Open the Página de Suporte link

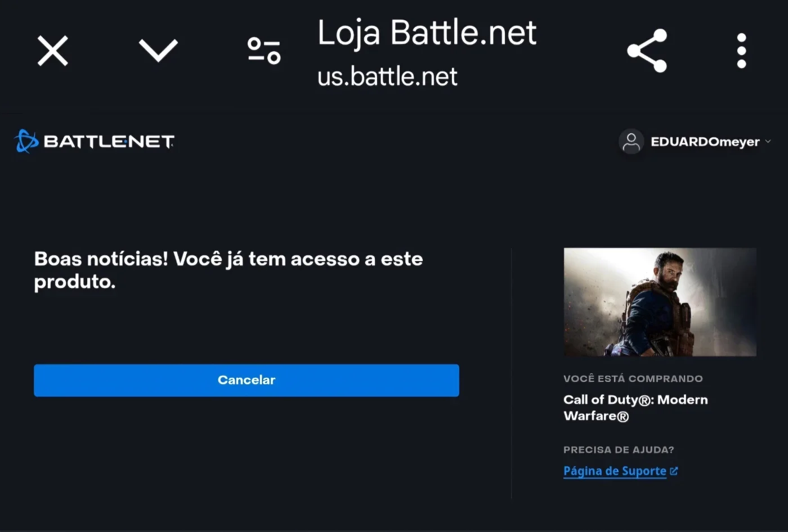[615, 471]
